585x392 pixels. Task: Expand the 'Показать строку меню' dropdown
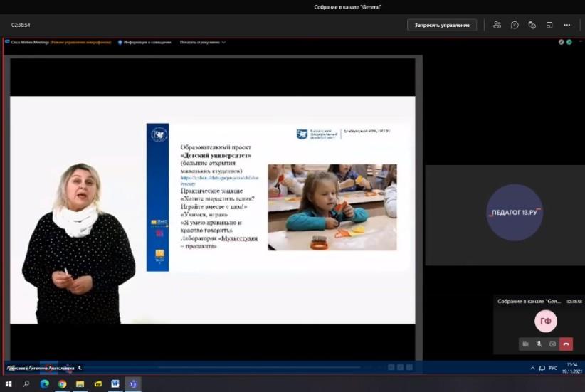[x=203, y=42]
